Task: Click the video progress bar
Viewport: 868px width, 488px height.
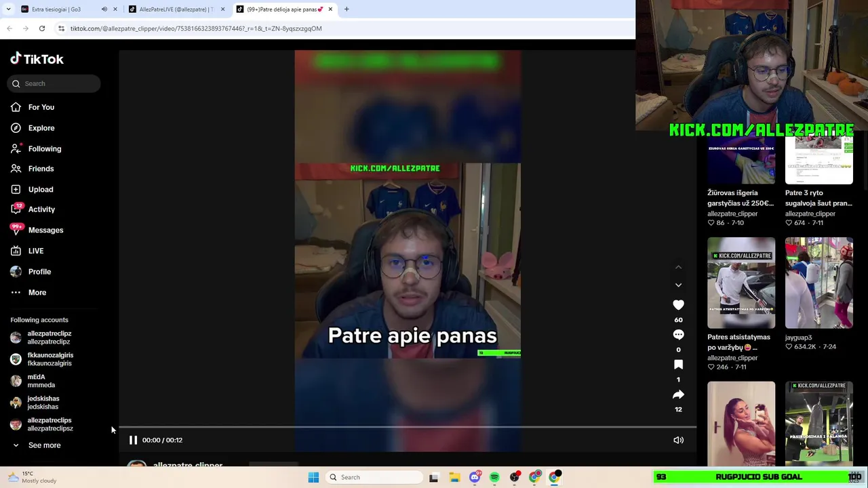Action: point(408,427)
